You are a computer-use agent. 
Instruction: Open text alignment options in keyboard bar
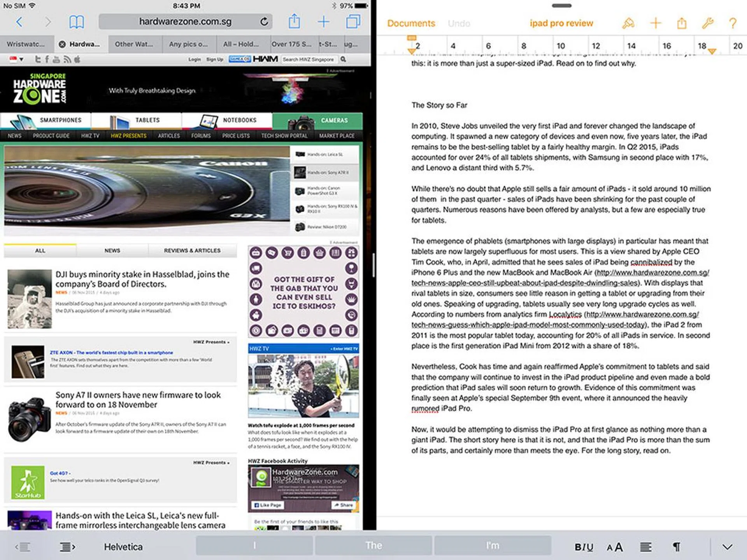tap(646, 547)
